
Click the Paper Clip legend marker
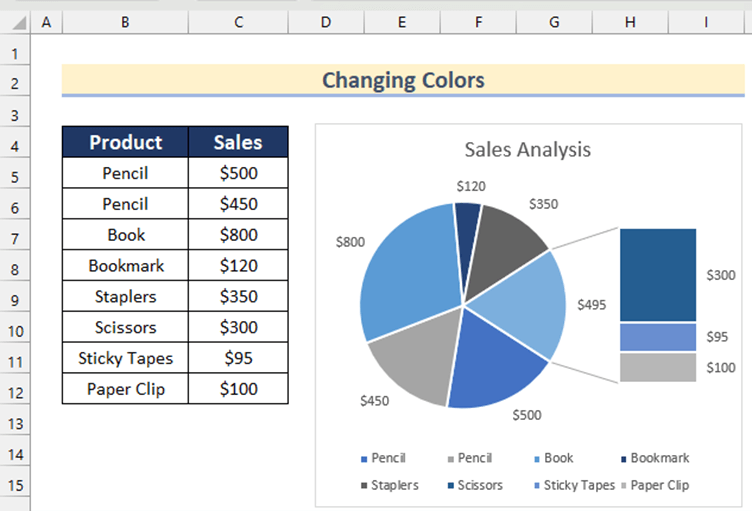(625, 486)
